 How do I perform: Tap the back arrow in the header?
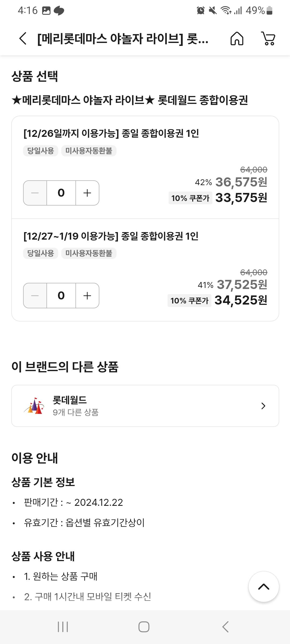point(23,38)
